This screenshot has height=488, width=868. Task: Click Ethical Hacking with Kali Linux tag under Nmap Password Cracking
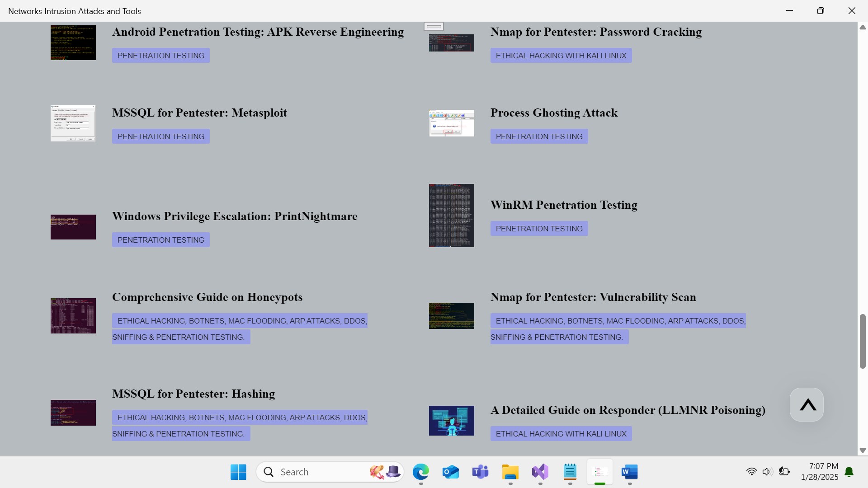pyautogui.click(x=561, y=56)
